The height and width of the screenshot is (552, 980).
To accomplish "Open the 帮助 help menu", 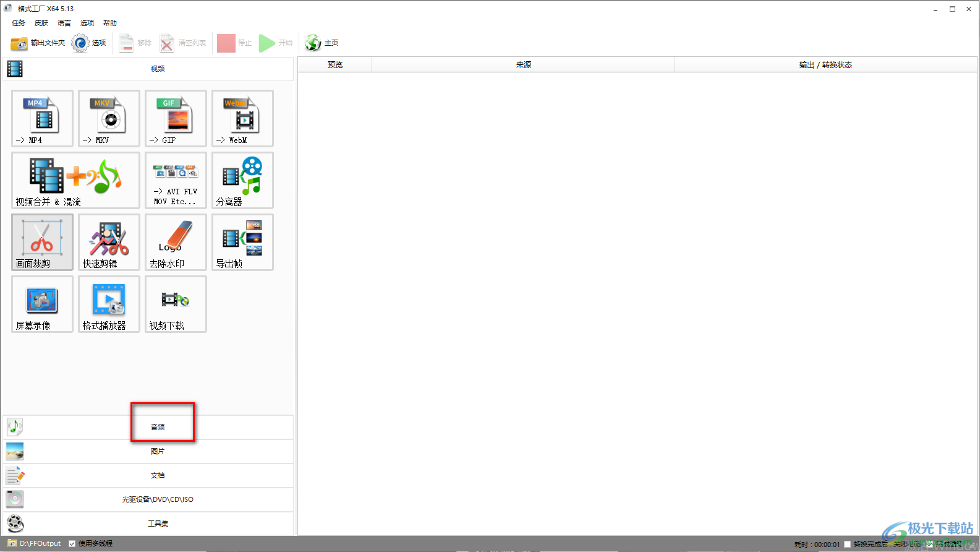I will click(110, 23).
